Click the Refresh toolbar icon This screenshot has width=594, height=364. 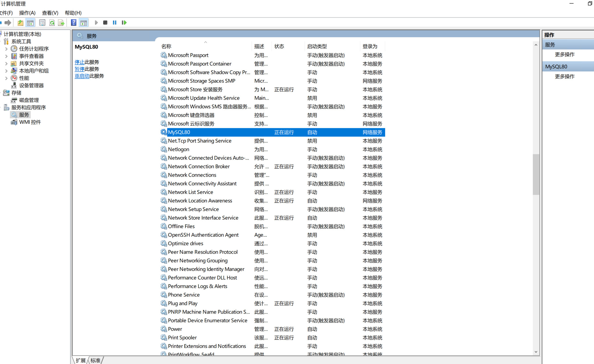click(52, 23)
